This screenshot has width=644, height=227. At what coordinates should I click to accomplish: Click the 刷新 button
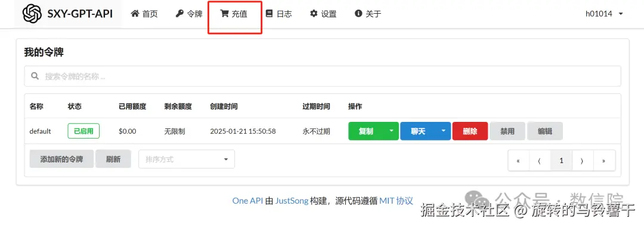point(113,159)
